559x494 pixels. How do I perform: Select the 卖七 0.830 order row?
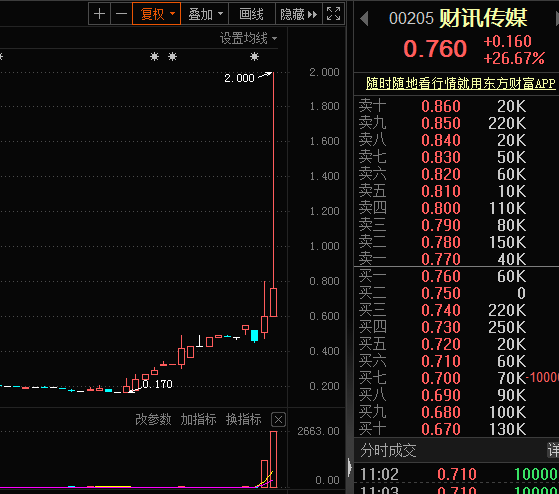click(456, 157)
